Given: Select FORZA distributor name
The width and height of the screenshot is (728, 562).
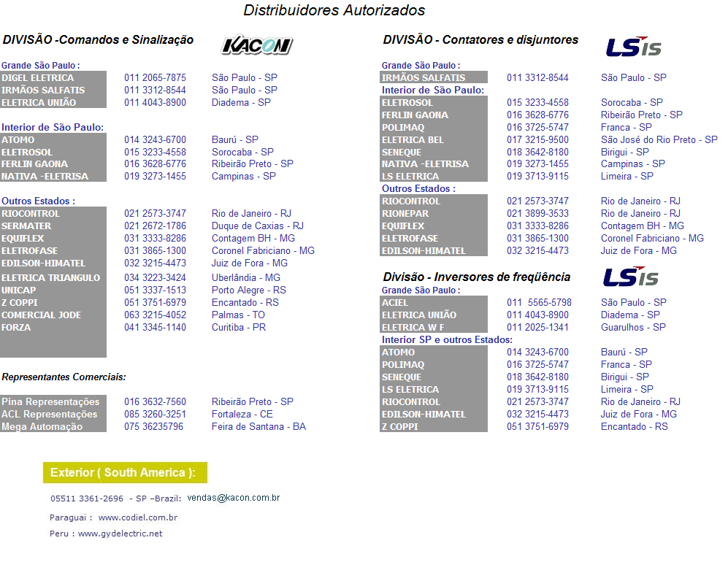Looking at the screenshot, I should [x=16, y=327].
